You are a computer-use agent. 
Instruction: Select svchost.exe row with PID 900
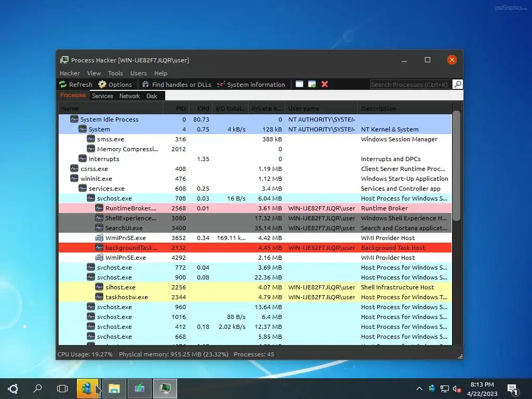[255, 277]
